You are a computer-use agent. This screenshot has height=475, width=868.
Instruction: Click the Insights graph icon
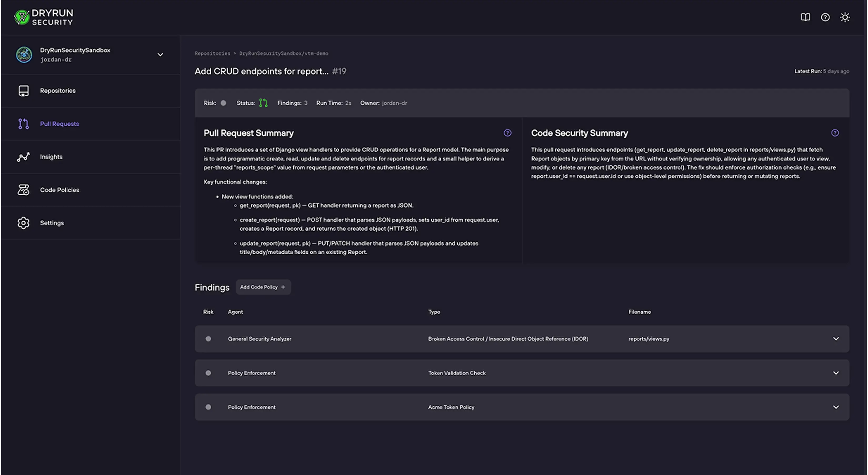pos(24,157)
